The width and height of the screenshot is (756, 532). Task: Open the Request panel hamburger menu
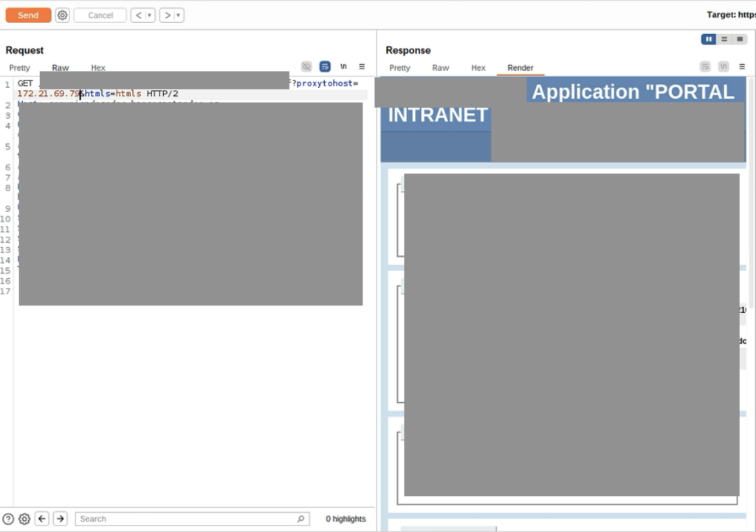pos(362,66)
